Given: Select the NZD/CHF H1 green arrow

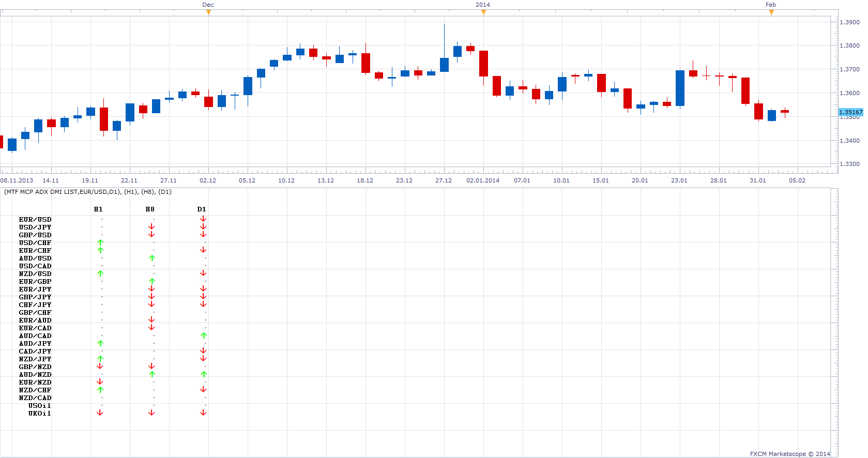Looking at the screenshot, I should 100,390.
